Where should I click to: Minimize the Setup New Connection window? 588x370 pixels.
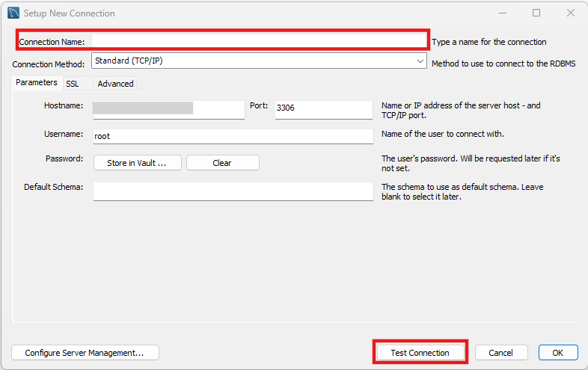pyautogui.click(x=502, y=13)
